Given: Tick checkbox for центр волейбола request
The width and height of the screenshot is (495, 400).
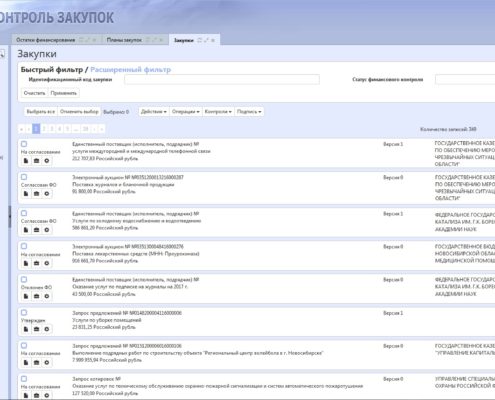Looking at the screenshot, I should click(24, 346).
